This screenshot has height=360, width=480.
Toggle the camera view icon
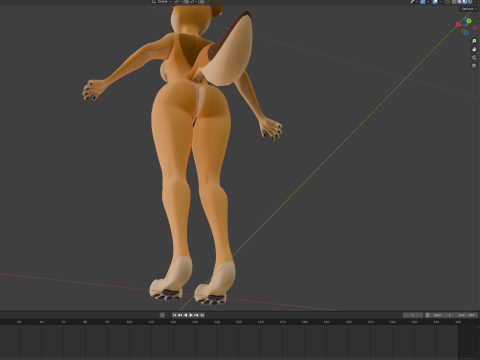(x=474, y=58)
